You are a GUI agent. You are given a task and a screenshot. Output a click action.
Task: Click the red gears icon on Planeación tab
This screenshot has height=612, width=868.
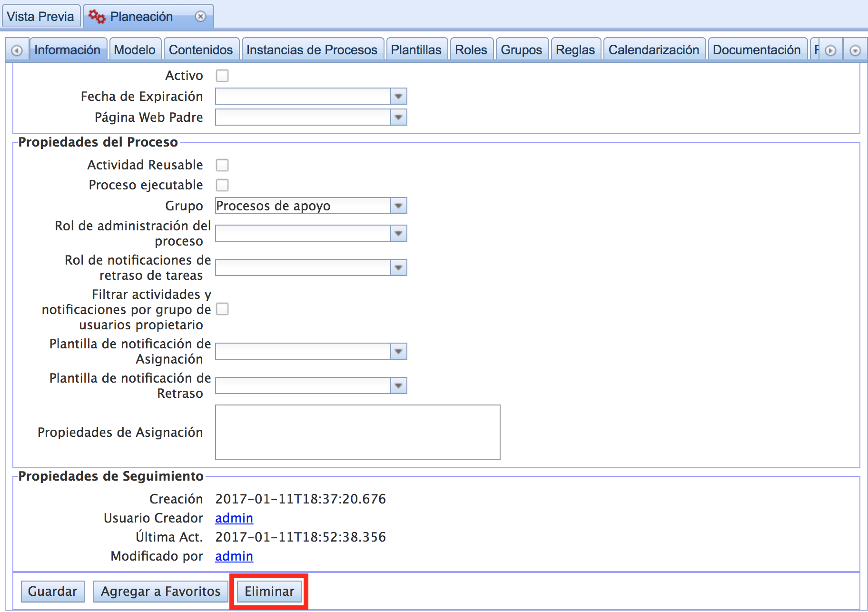[x=97, y=17]
